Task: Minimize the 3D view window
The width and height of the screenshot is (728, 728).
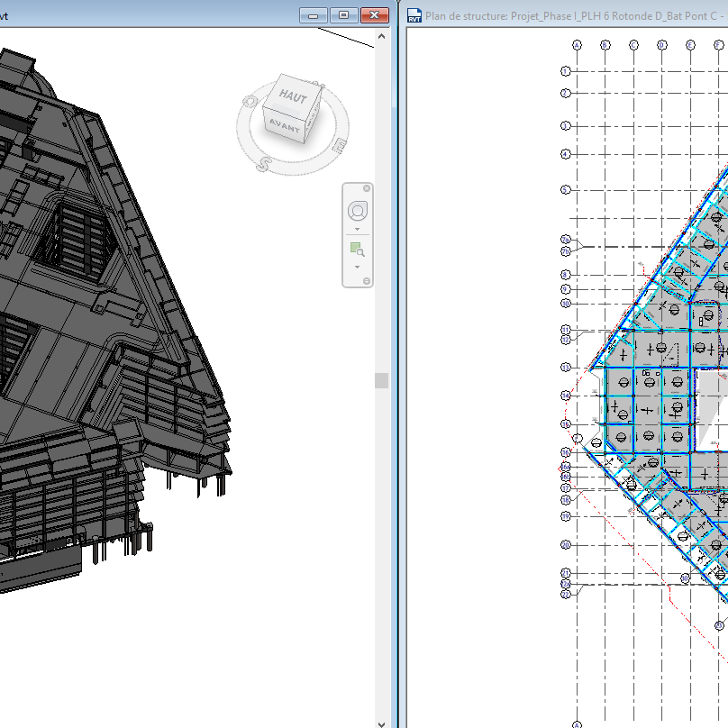Action: click(314, 15)
